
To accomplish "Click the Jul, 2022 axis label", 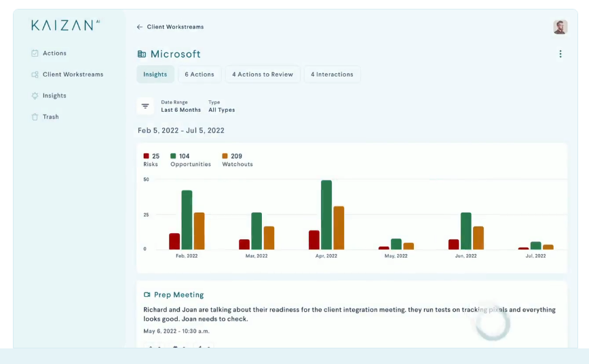I will pyautogui.click(x=535, y=256).
